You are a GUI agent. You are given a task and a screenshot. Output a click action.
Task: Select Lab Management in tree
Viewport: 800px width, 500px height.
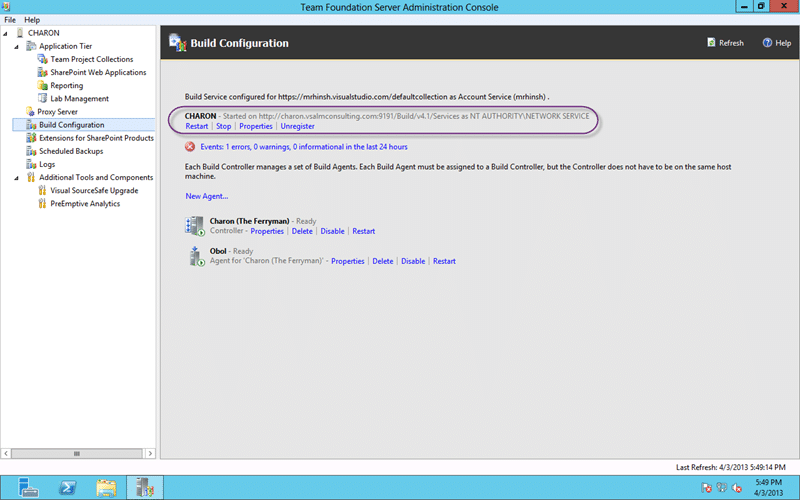(x=80, y=98)
